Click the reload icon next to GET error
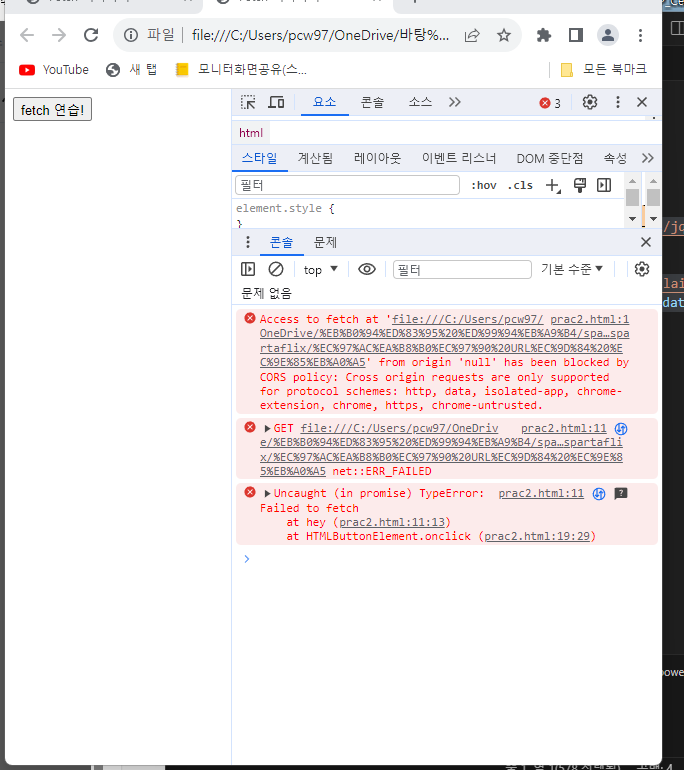Image resolution: width=684 pixels, height=770 pixels. [x=621, y=429]
